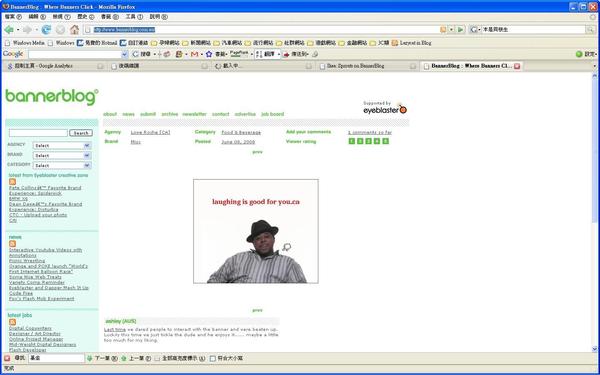Click the eyeblaster logo
Image resolution: width=600 pixels, height=375 pixels.
[x=385, y=108]
